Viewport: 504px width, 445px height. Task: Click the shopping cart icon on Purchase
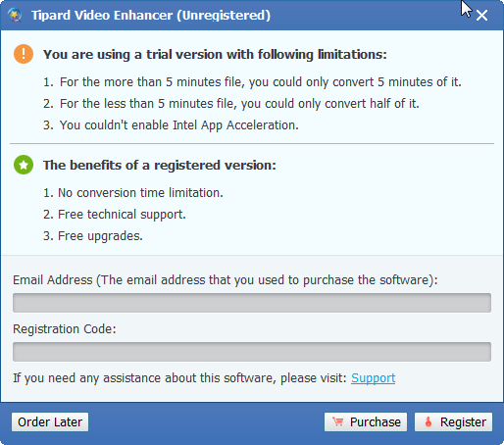coord(337,421)
